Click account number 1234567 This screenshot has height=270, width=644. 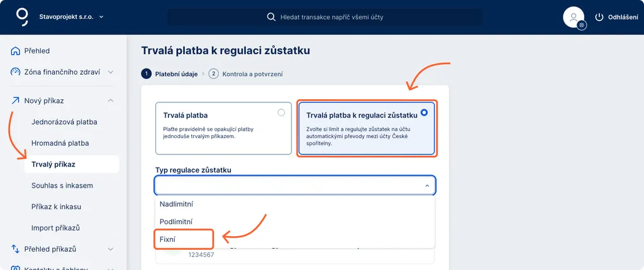coord(201,255)
